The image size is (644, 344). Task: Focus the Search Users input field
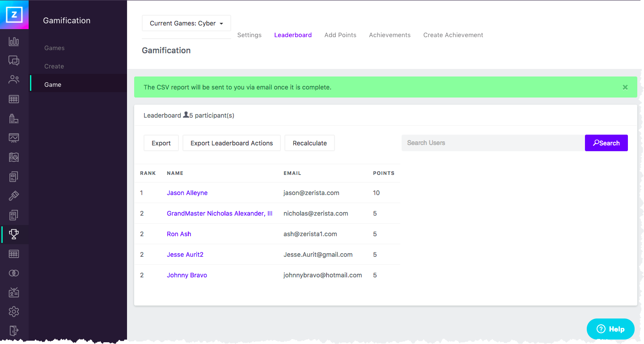(493, 143)
